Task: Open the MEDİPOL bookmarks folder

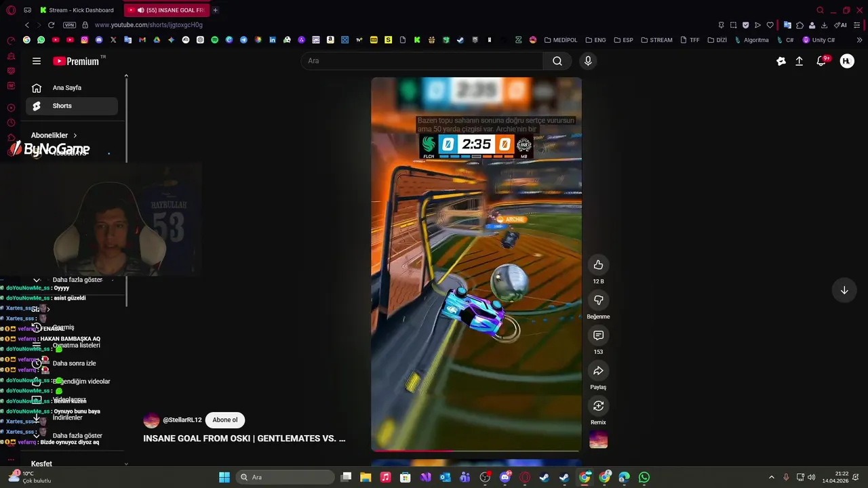Action: [560, 40]
